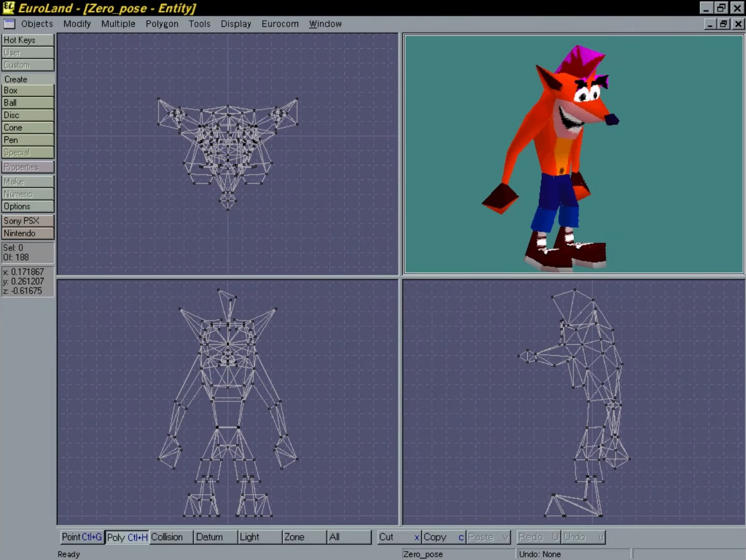Open the Polygon menu
This screenshot has width=746, height=560.
(x=162, y=24)
